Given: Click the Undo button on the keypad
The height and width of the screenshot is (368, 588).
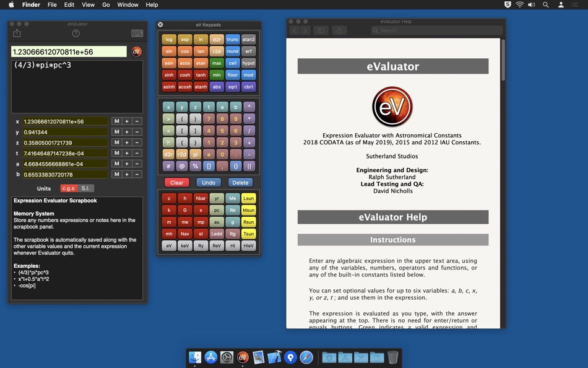Looking at the screenshot, I should [x=209, y=183].
